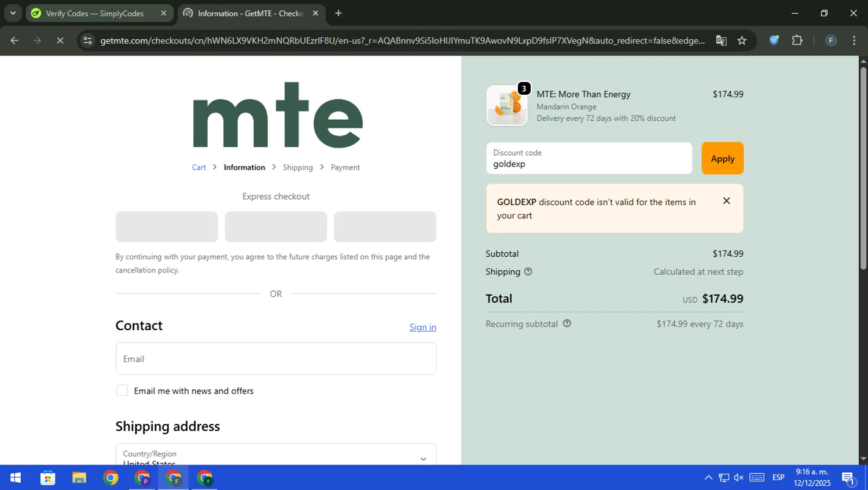Open the translate page icon
The width and height of the screenshot is (868, 490).
tap(721, 40)
